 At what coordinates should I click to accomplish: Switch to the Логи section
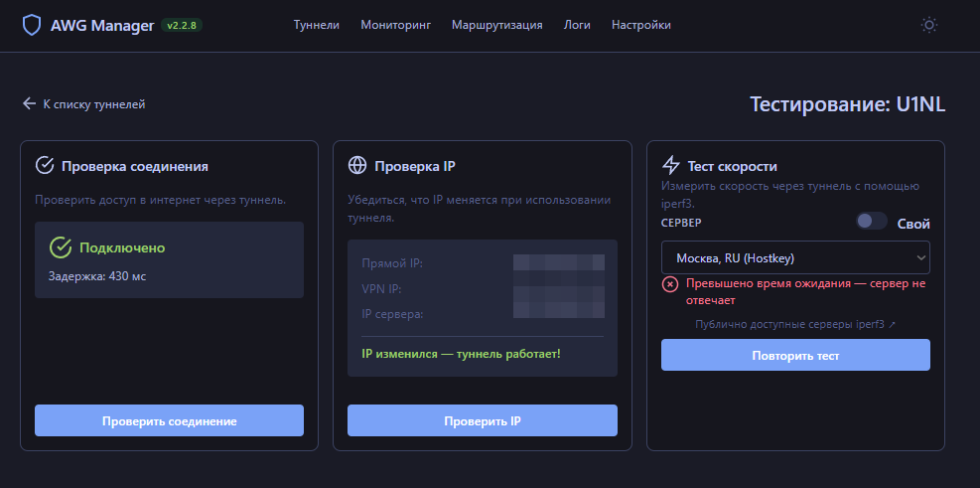click(577, 25)
